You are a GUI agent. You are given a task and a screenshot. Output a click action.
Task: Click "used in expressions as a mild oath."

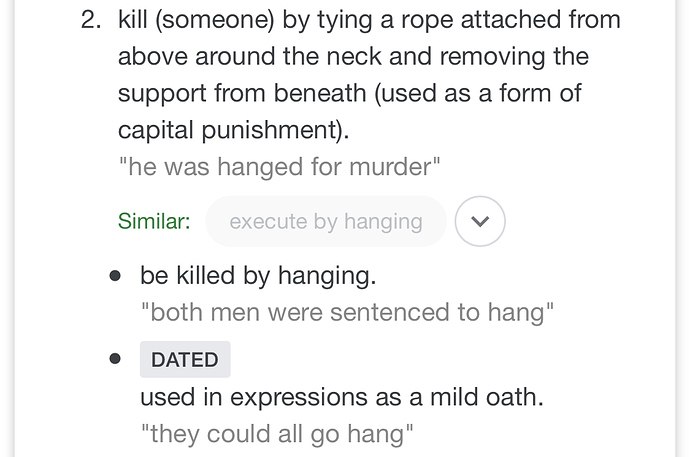point(341,397)
